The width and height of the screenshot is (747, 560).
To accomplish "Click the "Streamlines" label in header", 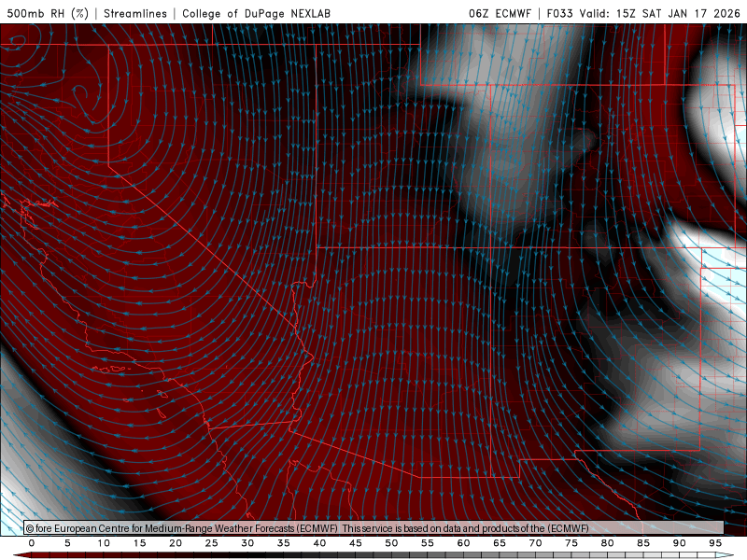I will (x=135, y=13).
